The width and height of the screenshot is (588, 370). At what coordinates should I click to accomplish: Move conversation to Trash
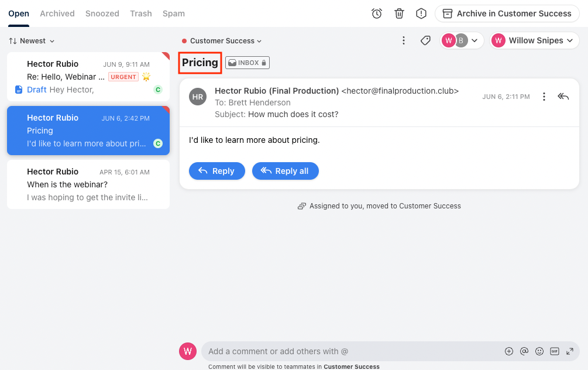tap(400, 13)
